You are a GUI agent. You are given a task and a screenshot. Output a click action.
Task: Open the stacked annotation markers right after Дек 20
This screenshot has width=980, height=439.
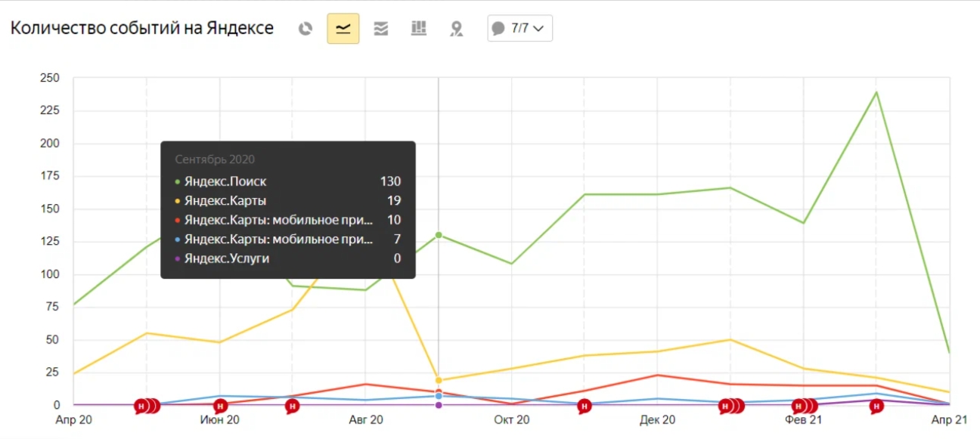point(730,407)
